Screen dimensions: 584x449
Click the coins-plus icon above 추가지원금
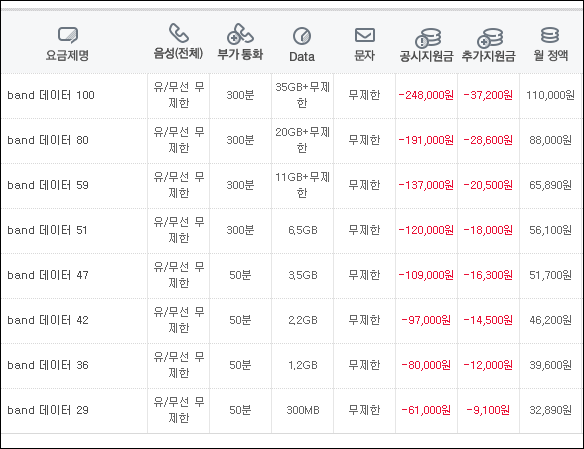(490, 38)
